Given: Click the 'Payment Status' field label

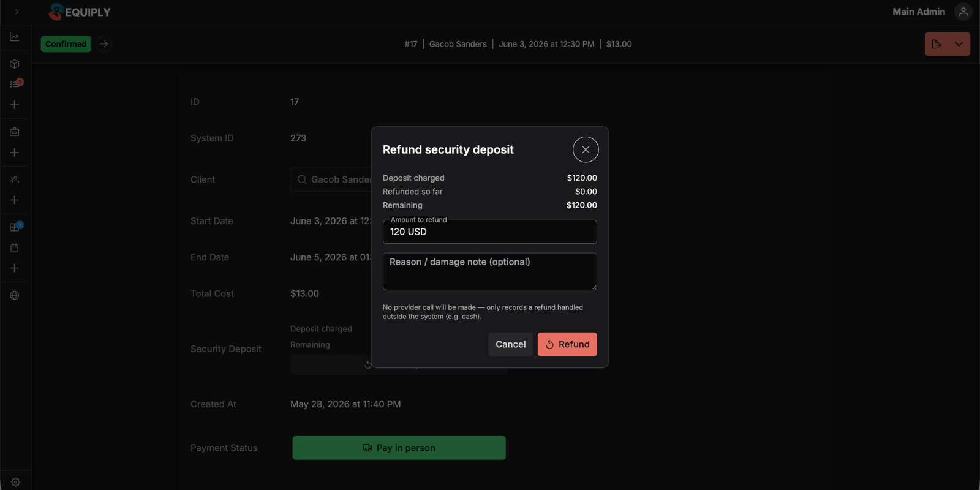Looking at the screenshot, I should click(x=224, y=448).
